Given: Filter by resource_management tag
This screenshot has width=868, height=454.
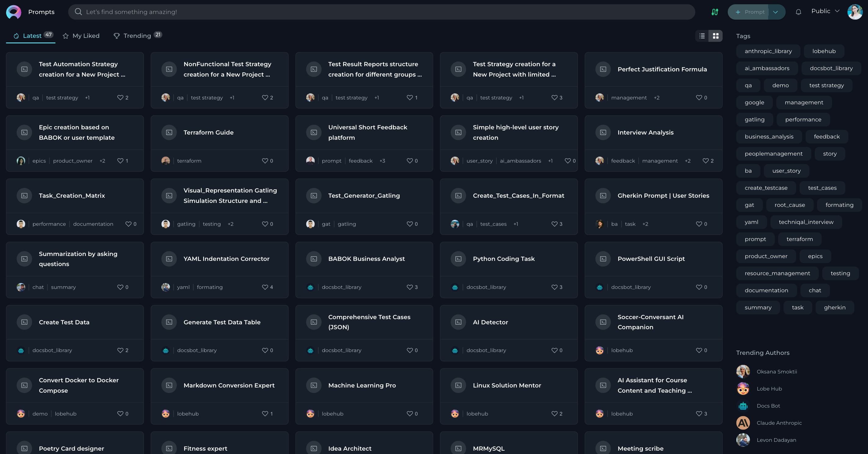Looking at the screenshot, I should (777, 273).
